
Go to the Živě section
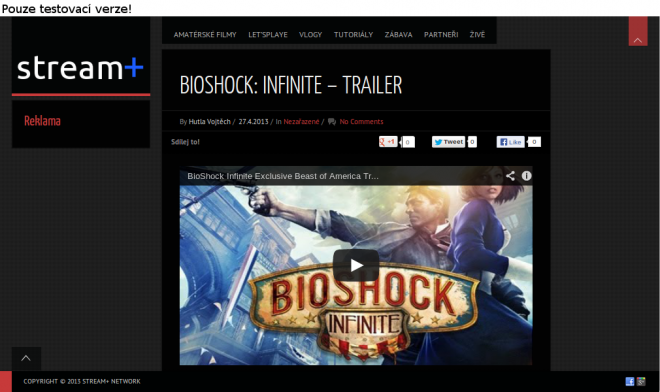click(x=477, y=35)
